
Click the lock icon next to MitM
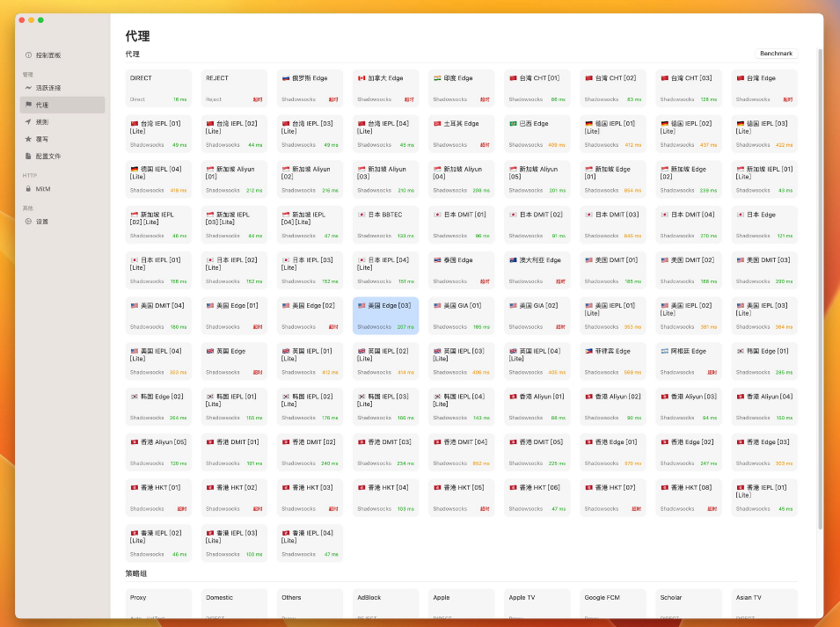pyautogui.click(x=28, y=189)
